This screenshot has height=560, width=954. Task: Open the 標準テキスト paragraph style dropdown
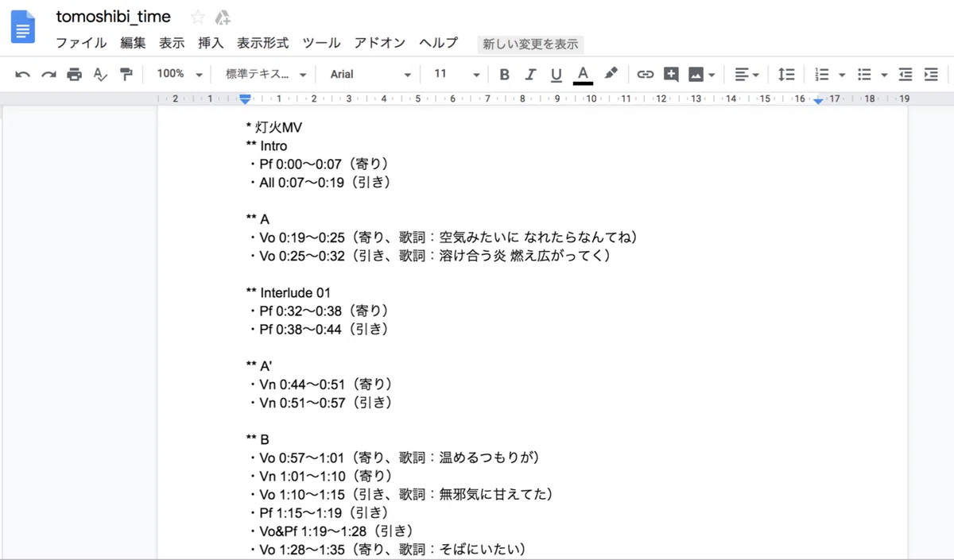click(x=266, y=74)
